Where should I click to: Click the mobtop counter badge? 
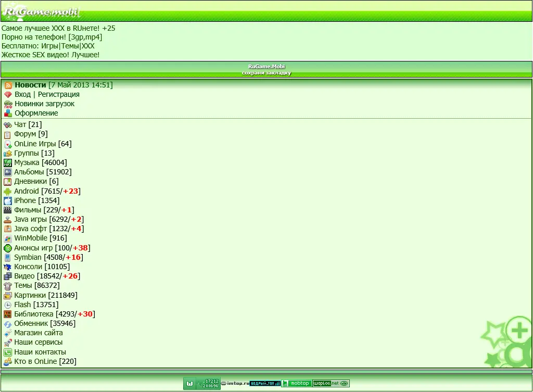click(296, 384)
